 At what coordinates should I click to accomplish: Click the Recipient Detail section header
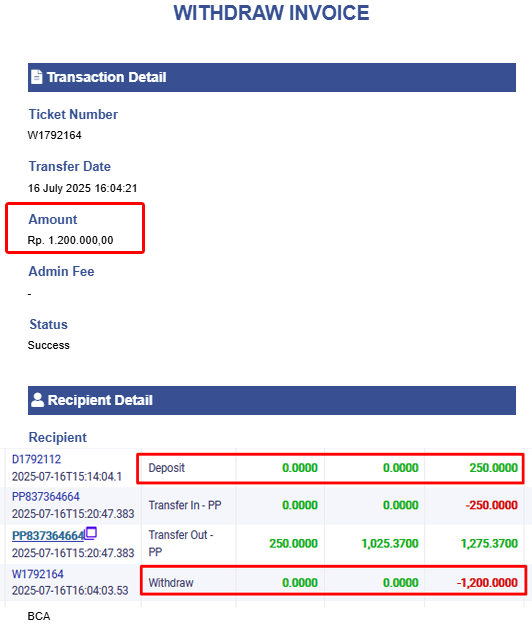[x=272, y=400]
